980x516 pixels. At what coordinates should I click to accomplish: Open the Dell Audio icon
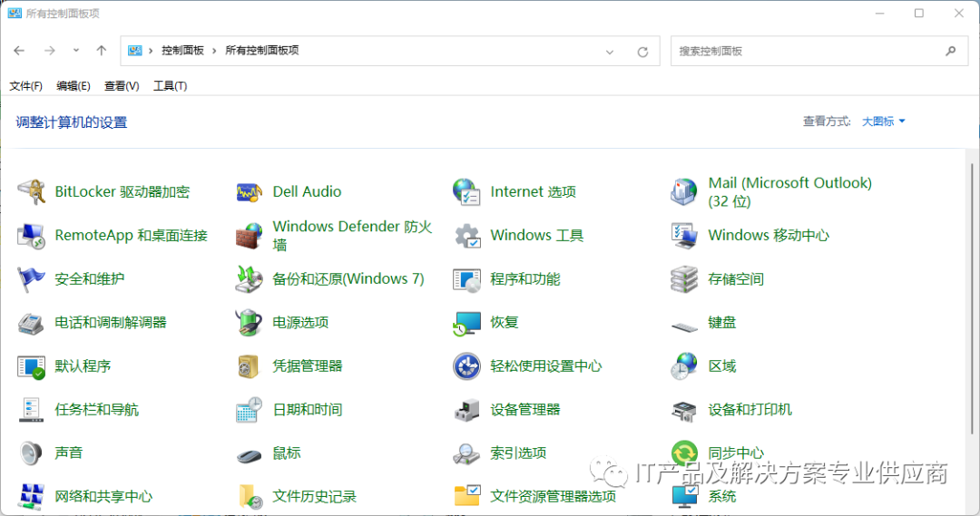pyautogui.click(x=249, y=191)
